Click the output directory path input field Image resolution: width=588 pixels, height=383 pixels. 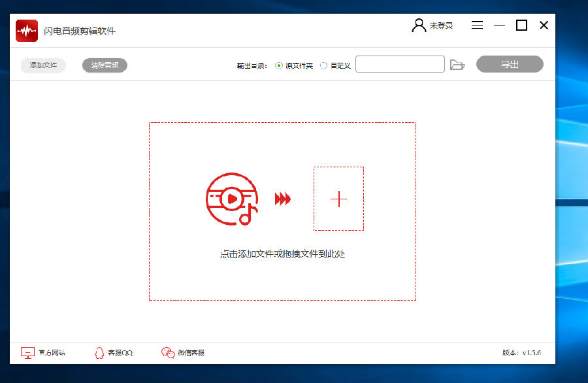399,64
